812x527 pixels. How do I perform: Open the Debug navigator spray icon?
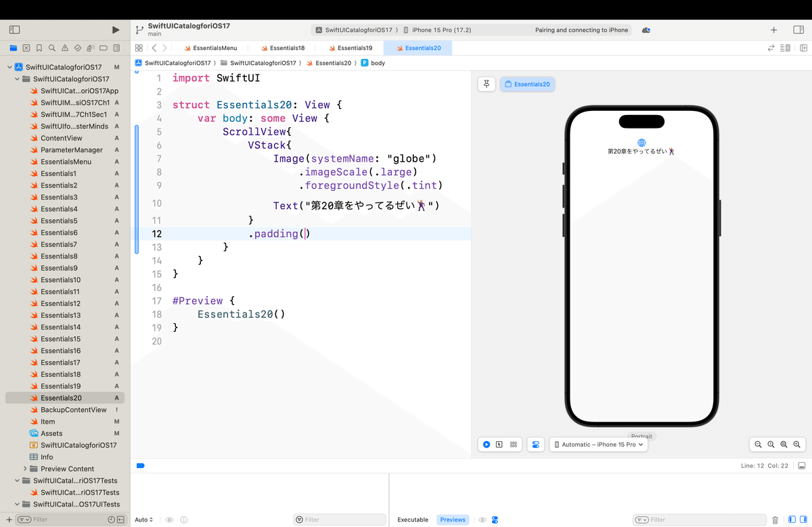[91, 48]
